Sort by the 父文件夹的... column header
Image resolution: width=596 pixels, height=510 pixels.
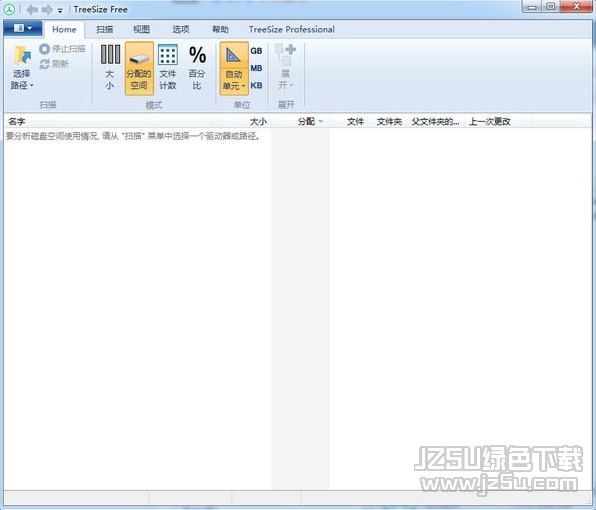[x=436, y=122]
